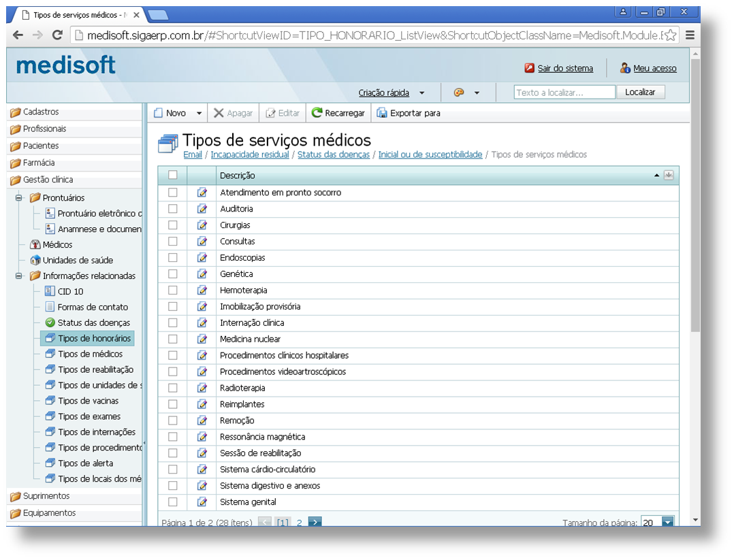The image size is (734, 560).
Task: Follow the Email breadcrumb link
Action: click(x=193, y=154)
